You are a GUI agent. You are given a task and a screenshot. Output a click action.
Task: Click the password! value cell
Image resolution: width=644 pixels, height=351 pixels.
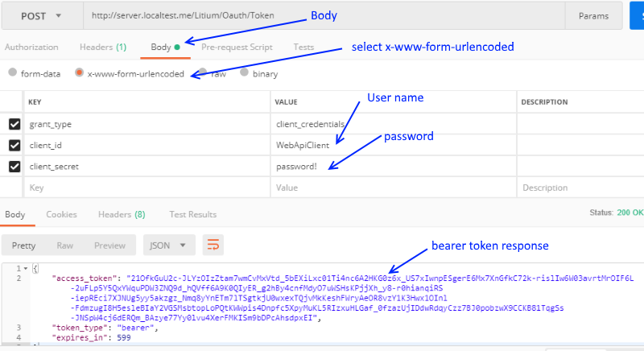pos(394,167)
